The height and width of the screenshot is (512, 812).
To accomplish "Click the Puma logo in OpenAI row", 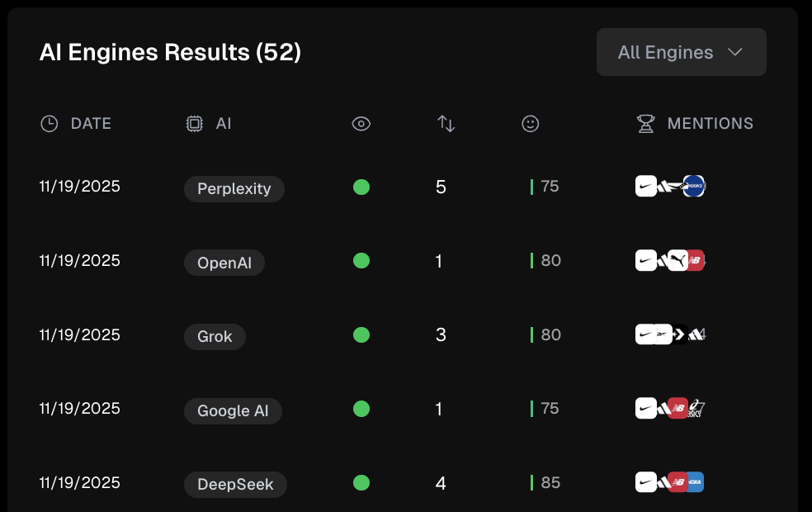I will [x=677, y=261].
